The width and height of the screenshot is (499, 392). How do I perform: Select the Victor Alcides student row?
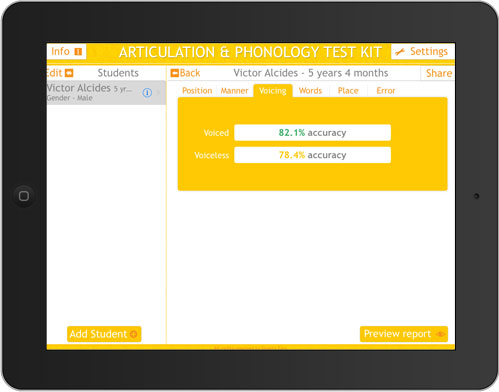click(106, 93)
